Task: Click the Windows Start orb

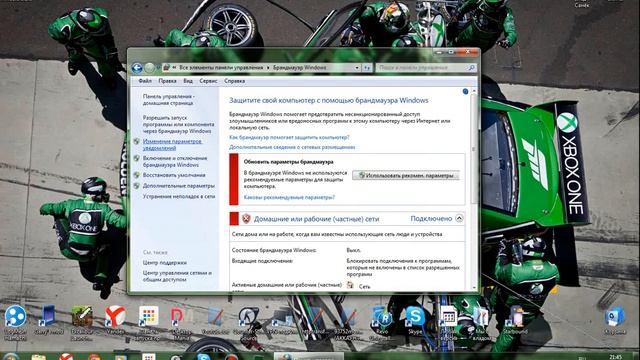Action: (x=11, y=357)
